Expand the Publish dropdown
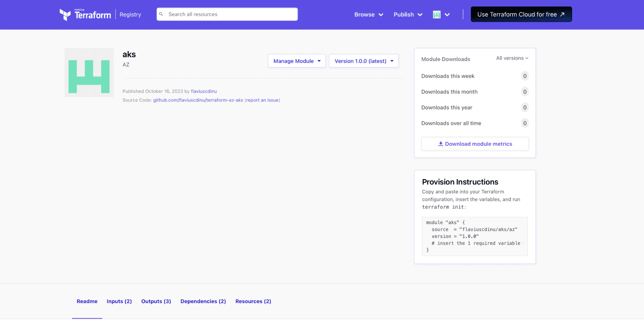The width and height of the screenshot is (644, 326). [x=408, y=14]
